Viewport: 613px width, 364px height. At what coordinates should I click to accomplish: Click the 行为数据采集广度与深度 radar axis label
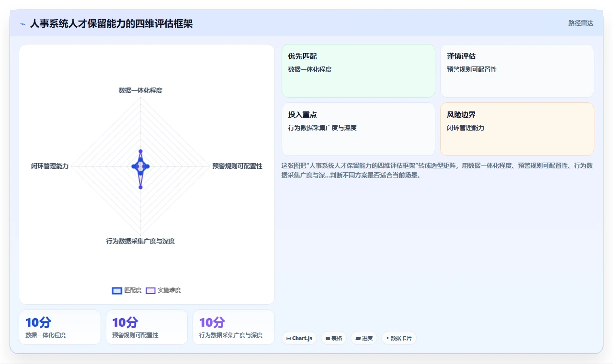pyautogui.click(x=140, y=241)
